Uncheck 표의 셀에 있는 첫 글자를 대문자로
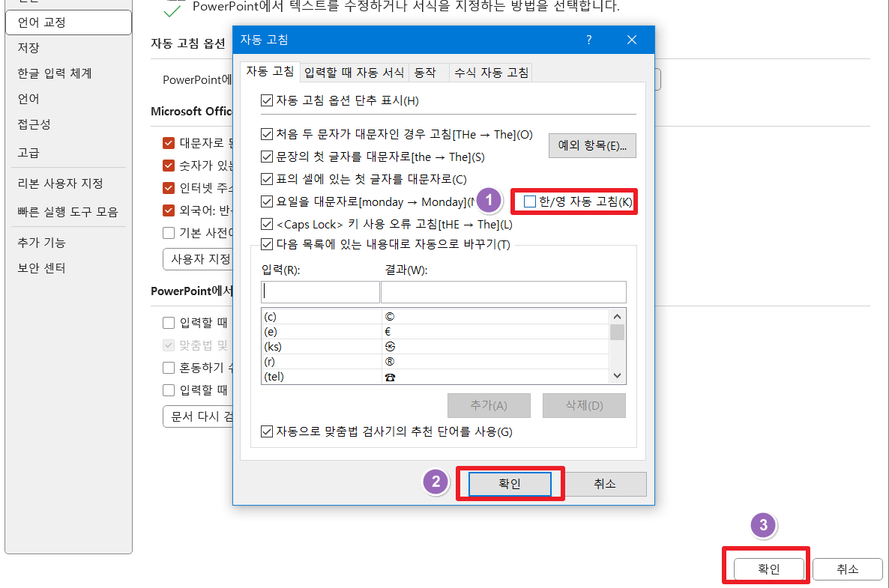This screenshot has height=588, width=889. coord(265,179)
